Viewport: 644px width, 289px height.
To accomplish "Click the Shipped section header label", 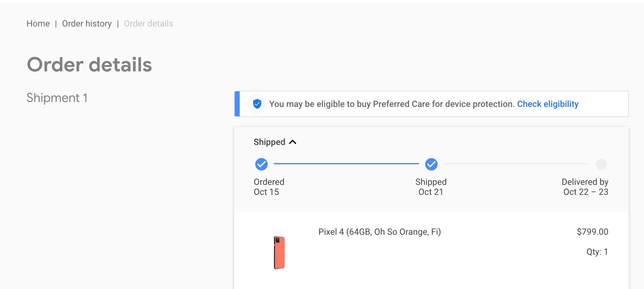I will (269, 142).
